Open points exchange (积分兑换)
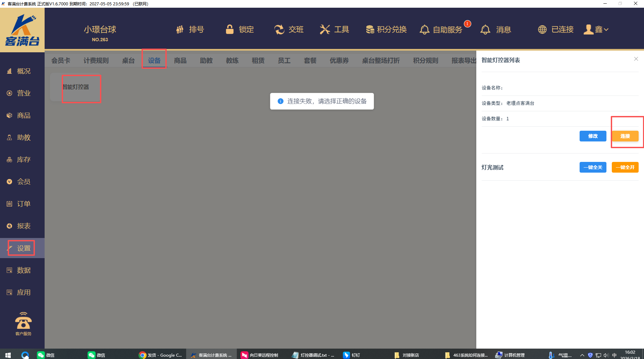644x359 pixels. tap(386, 29)
